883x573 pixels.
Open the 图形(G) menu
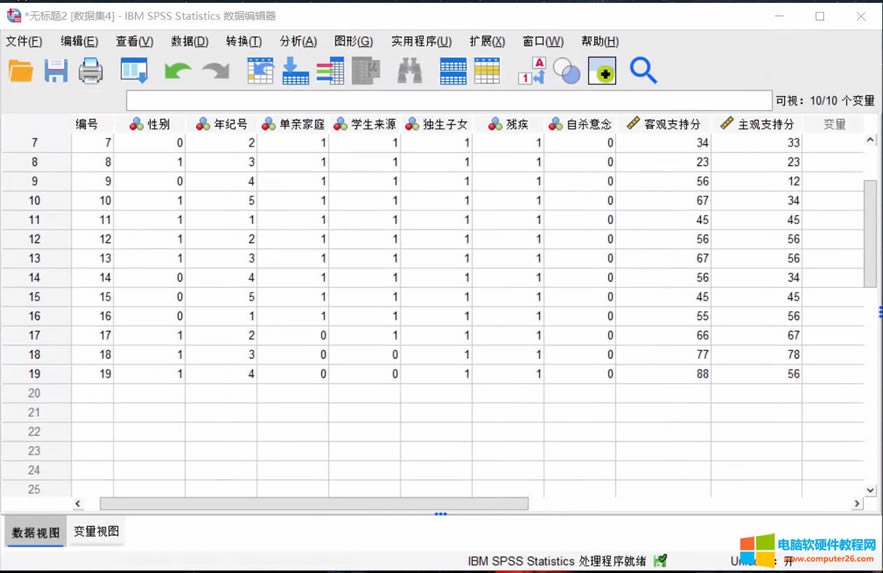coord(353,41)
